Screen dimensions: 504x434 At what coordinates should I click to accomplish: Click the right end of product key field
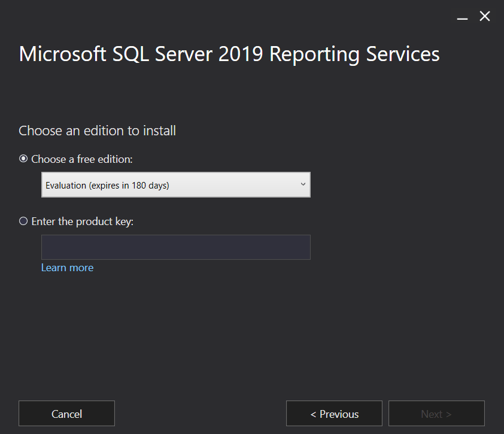click(302, 247)
